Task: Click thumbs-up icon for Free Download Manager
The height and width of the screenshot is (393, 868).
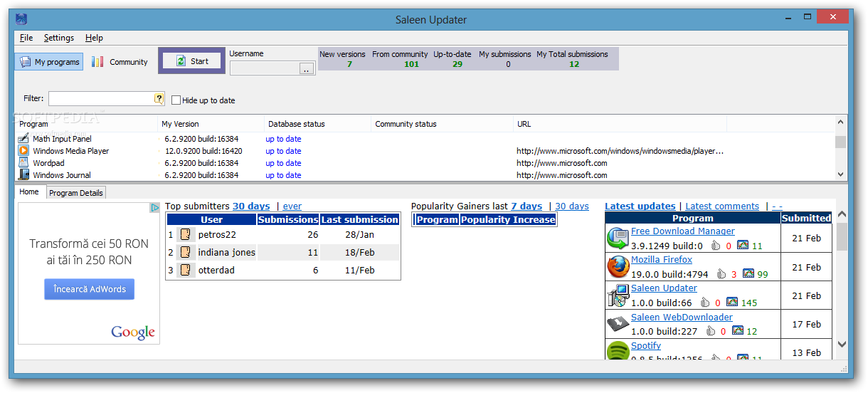Action: coord(716,246)
